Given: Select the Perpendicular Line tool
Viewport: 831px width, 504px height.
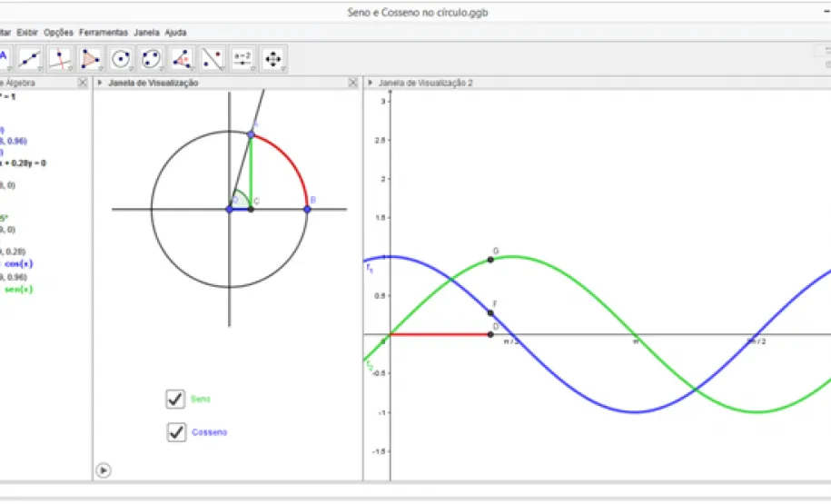Looking at the screenshot, I should 60,59.
